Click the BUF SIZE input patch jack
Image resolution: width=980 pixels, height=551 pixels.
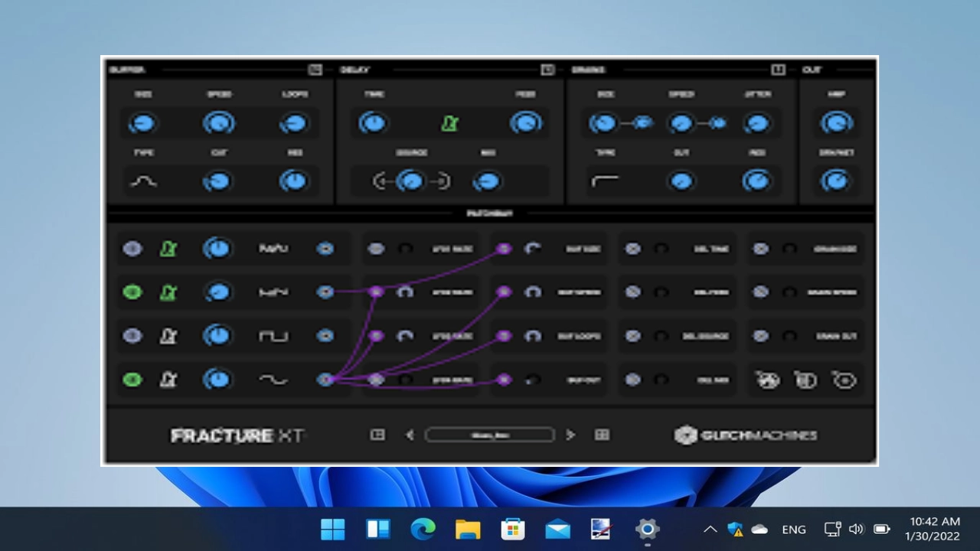pyautogui.click(x=504, y=249)
